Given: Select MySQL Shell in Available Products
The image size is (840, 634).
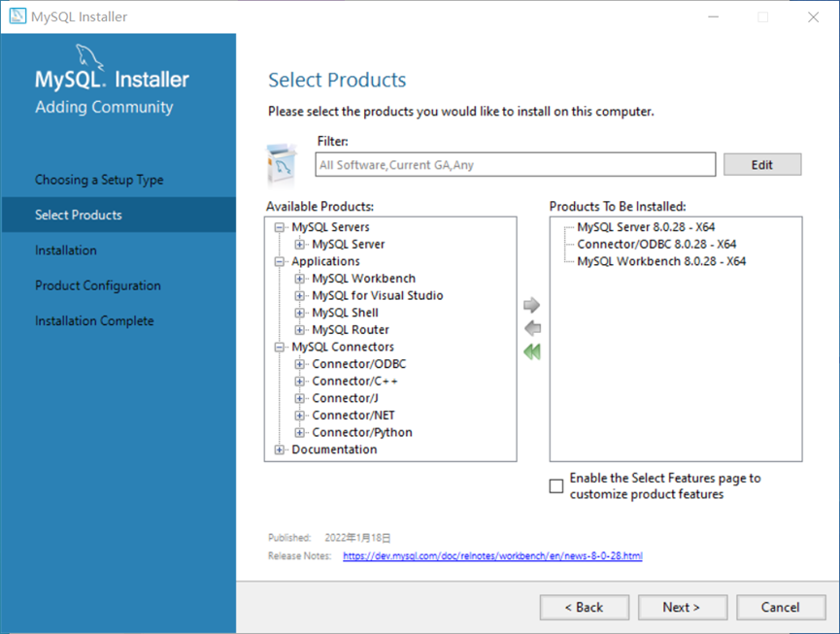Looking at the screenshot, I should [x=345, y=313].
